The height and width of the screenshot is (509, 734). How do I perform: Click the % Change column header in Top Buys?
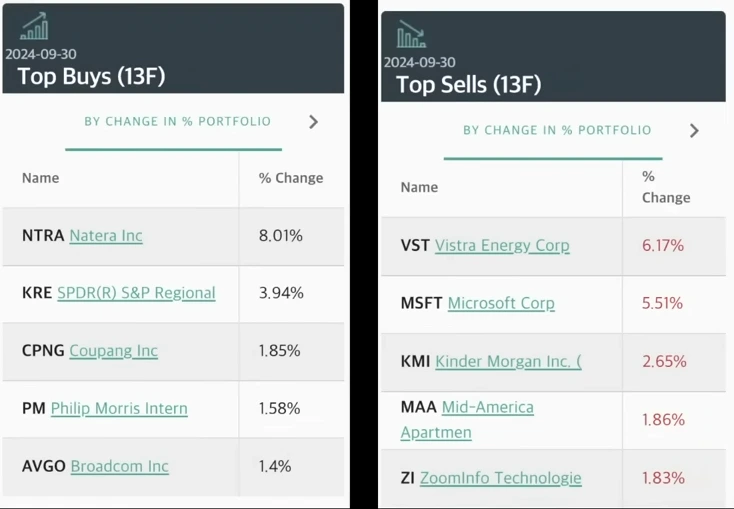coord(291,178)
